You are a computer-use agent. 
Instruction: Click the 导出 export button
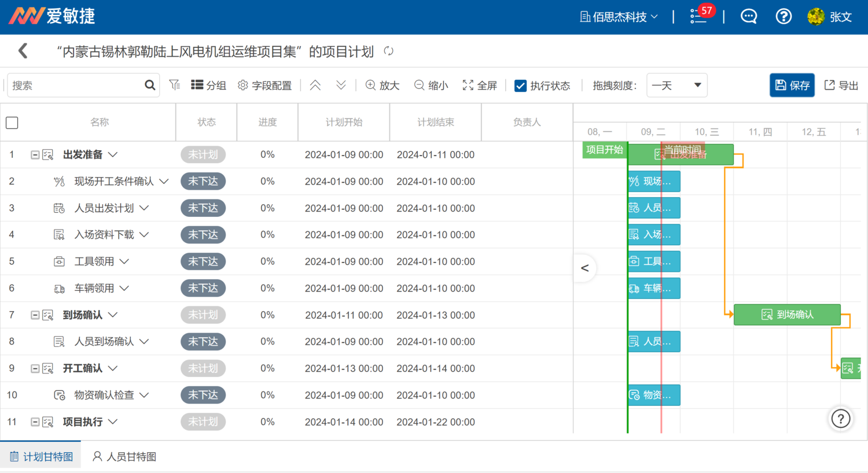coord(841,86)
